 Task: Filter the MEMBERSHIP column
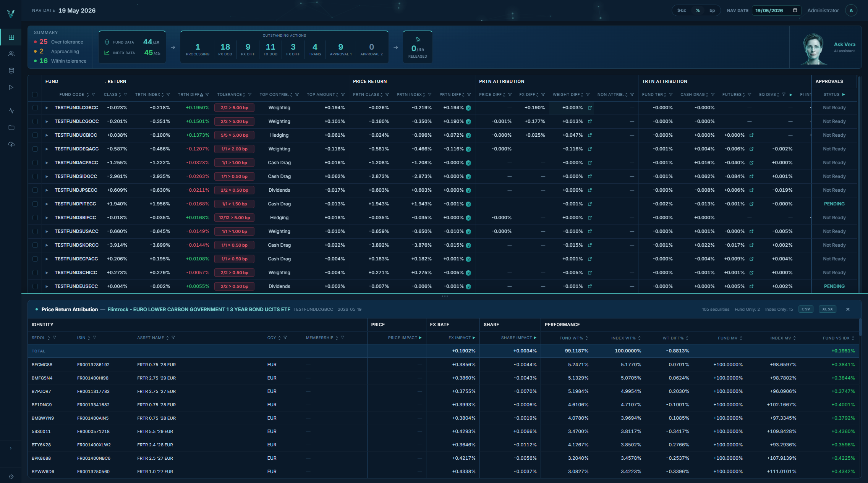343,338
